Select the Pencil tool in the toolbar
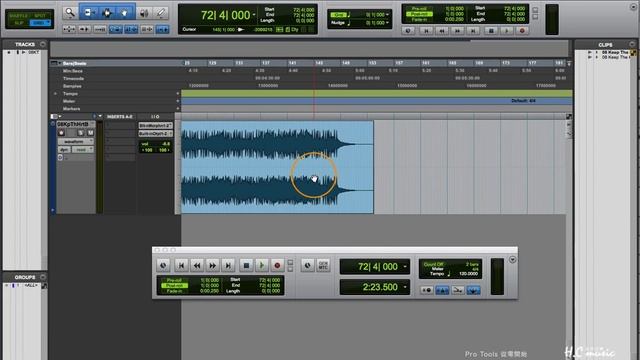The width and height of the screenshot is (640, 360). point(160,13)
